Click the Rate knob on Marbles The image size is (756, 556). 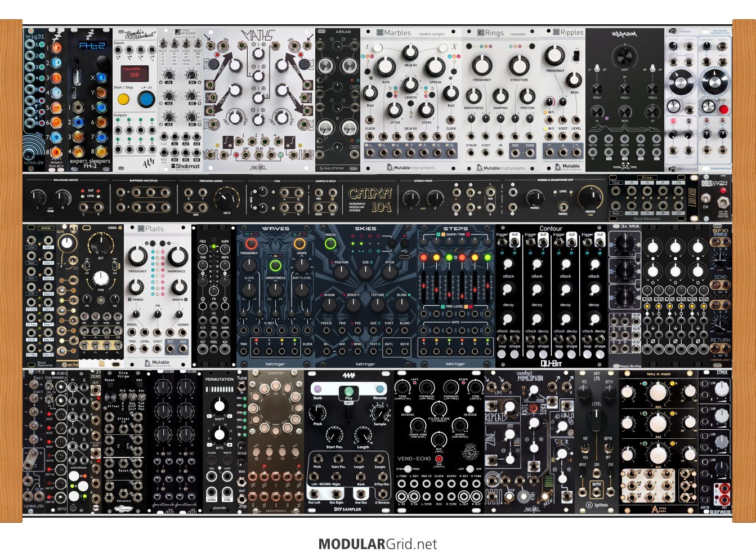tap(386, 68)
